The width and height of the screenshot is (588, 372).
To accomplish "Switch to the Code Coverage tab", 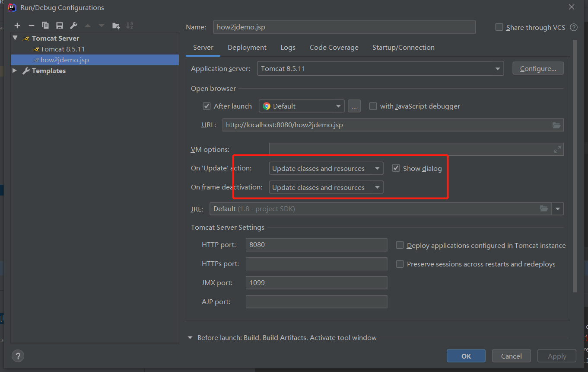I will [x=334, y=48].
